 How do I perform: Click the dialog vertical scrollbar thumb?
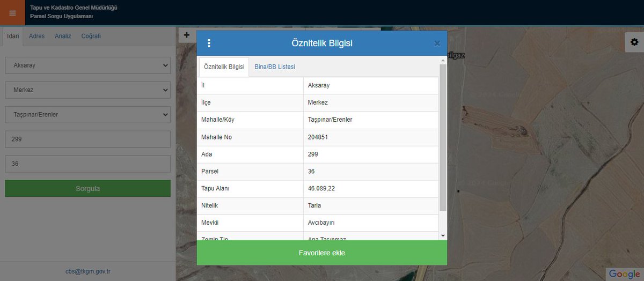[x=443, y=137]
